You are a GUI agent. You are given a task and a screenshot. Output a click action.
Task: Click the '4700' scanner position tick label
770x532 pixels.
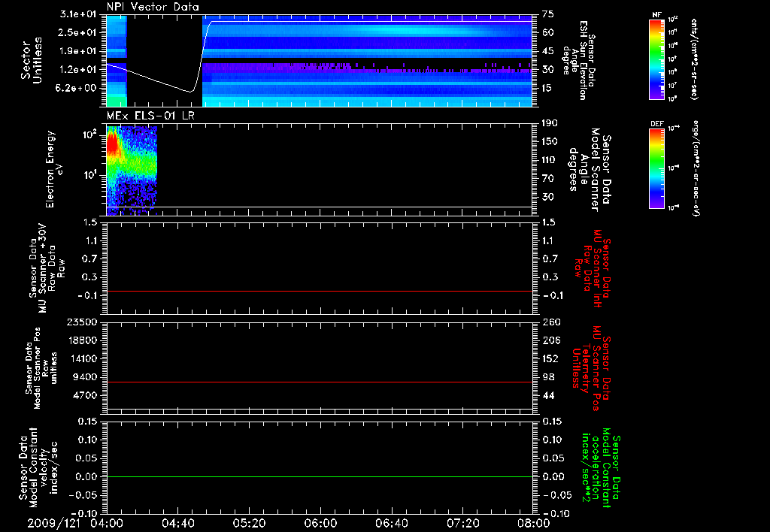[86, 395]
